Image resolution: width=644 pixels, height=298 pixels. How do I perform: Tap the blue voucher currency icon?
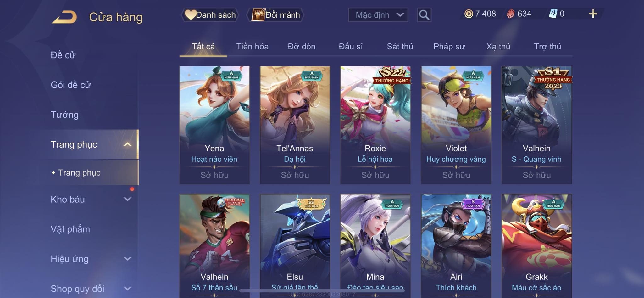[x=553, y=14]
